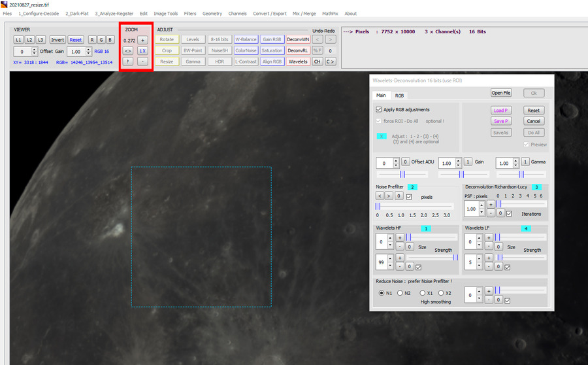
Task: Select the X1 noise reduction radio button
Action: coord(423,293)
